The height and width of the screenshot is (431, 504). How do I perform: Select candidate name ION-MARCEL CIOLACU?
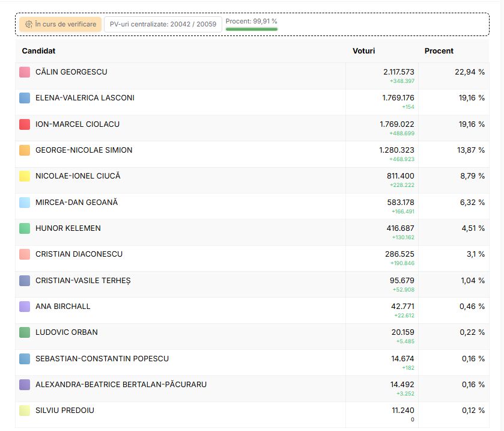tap(77, 124)
